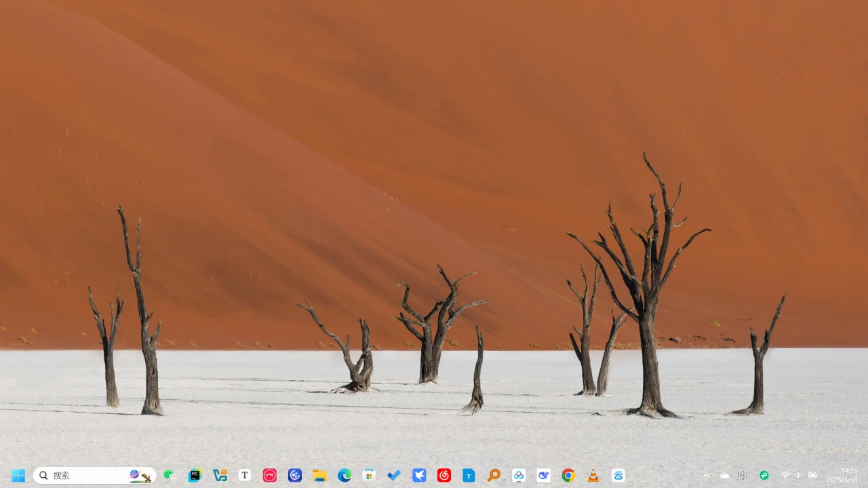Open the blue cloud character app icon
868x488 pixels.
tap(618, 475)
